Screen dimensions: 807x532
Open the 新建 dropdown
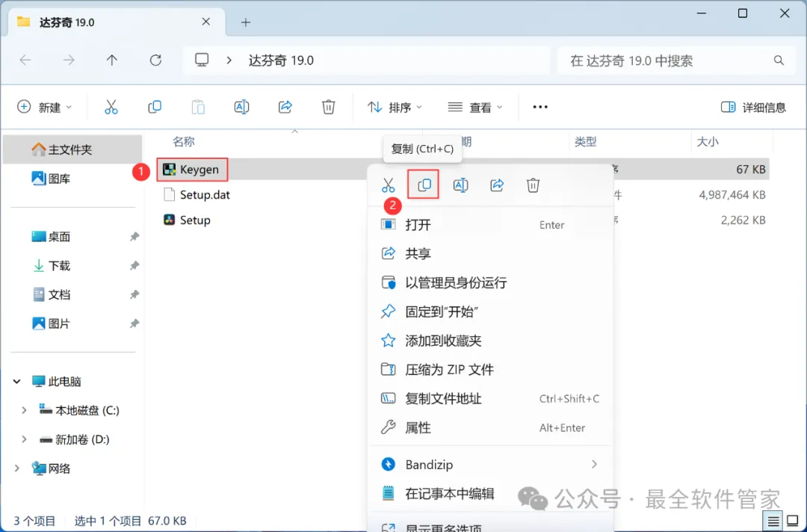[44, 107]
